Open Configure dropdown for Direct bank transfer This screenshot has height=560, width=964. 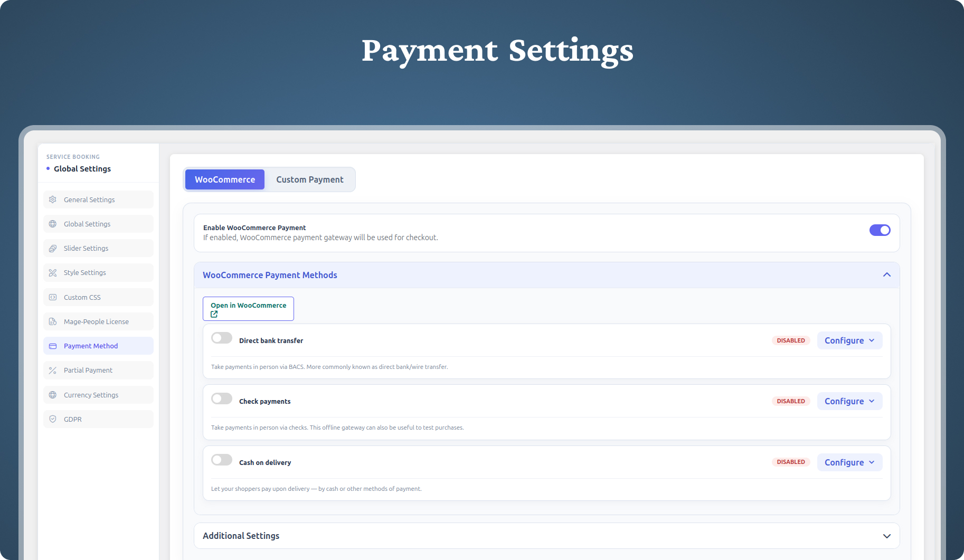850,340
